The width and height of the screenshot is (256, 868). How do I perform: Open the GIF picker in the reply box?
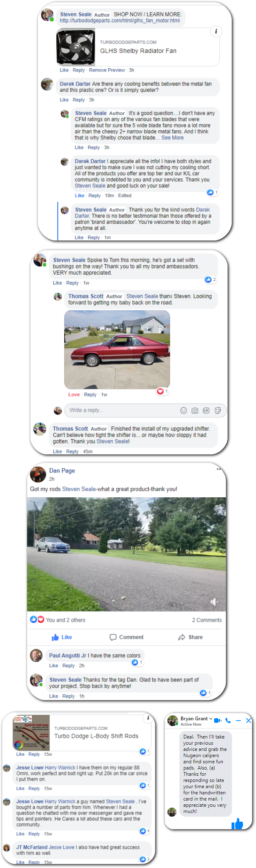pos(206,410)
